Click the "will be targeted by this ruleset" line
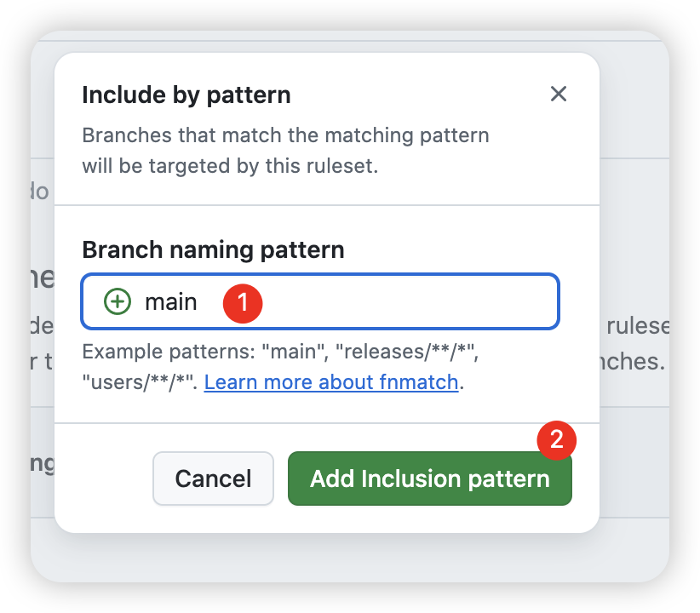 tap(229, 166)
